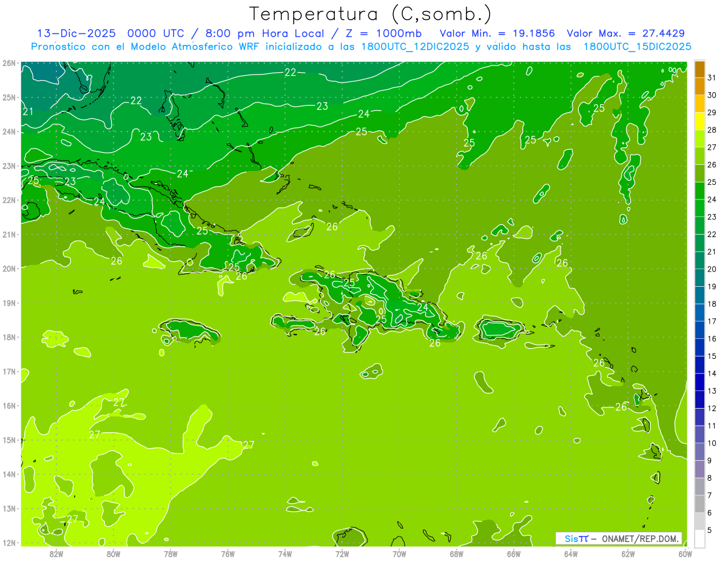Image resolution: width=728 pixels, height=562 pixels.
Task: Click the 13N latitude axis label
Action: pos(9,508)
